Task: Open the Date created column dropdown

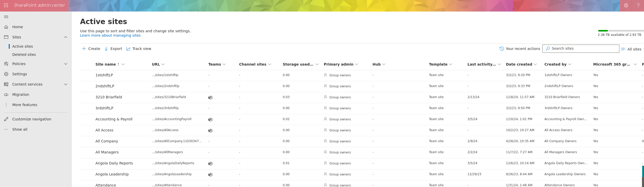Action: (535, 64)
